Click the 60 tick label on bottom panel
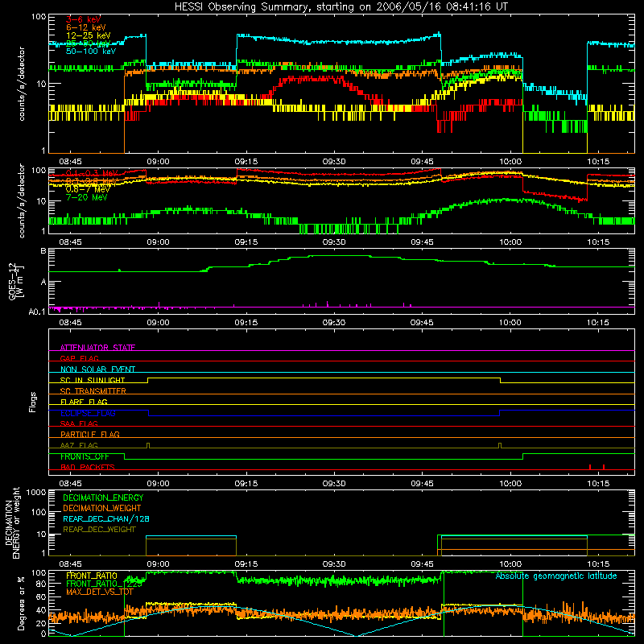The height and width of the screenshot is (644, 644). 41,597
